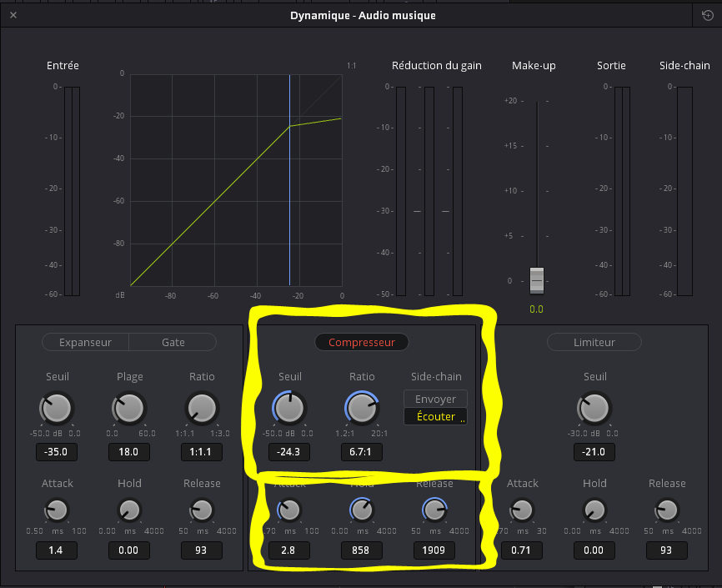Viewport: 722px width, 588px height.
Task: Select the Plage value field 18.0
Action: (129, 452)
